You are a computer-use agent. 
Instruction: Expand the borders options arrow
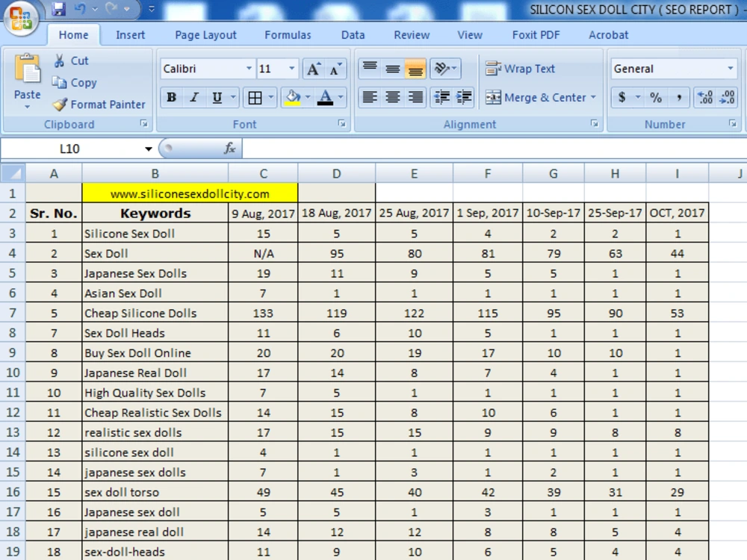click(x=270, y=97)
